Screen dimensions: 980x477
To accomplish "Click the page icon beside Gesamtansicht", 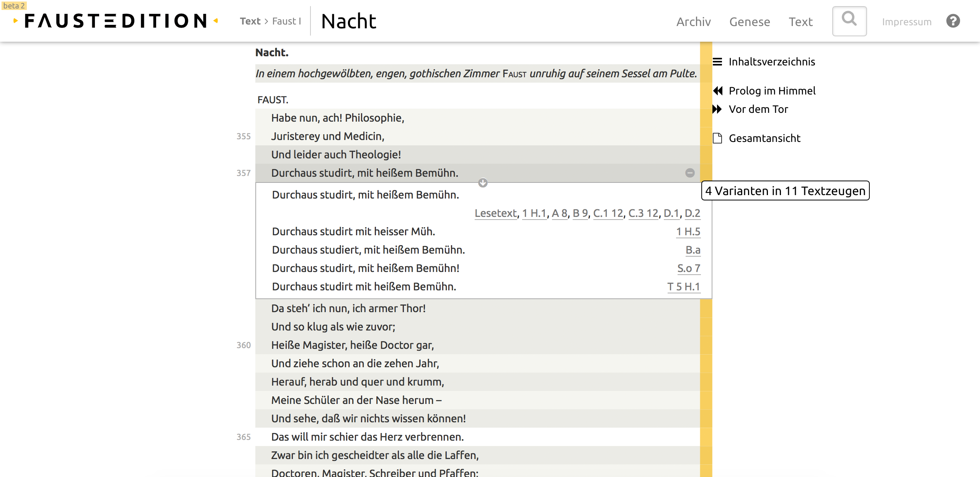I will pos(717,138).
